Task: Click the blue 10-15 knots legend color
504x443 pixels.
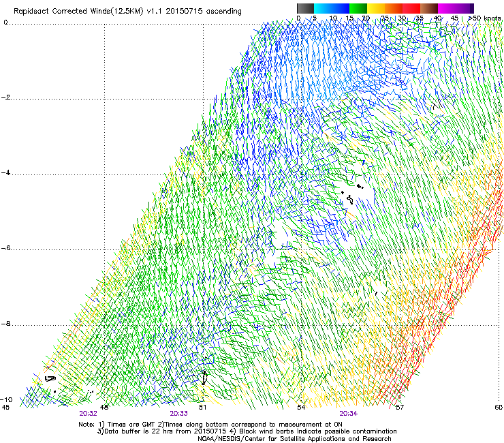Action: pyautogui.click(x=341, y=8)
